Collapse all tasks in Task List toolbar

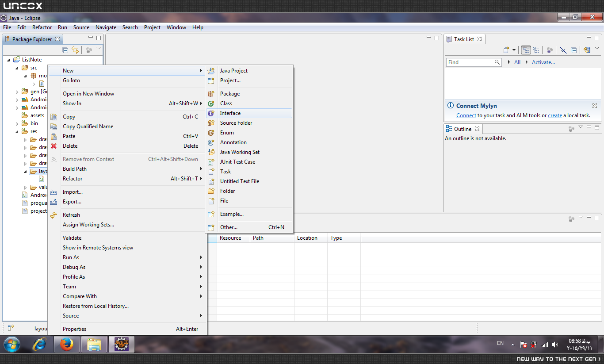(573, 50)
